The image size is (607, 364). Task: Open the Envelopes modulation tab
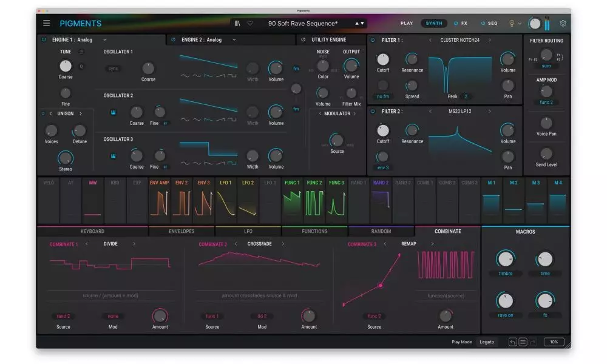pyautogui.click(x=181, y=231)
